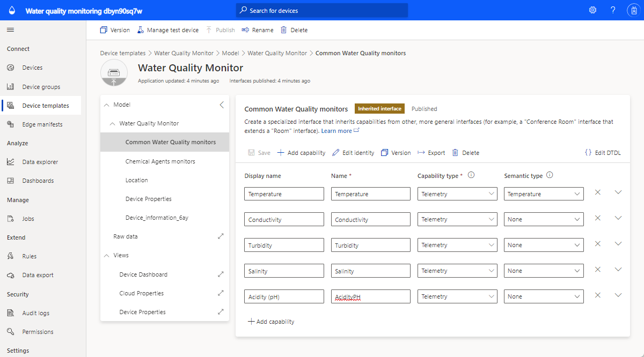Expand details for the Temperature row
644x357 pixels.
pos(618,192)
